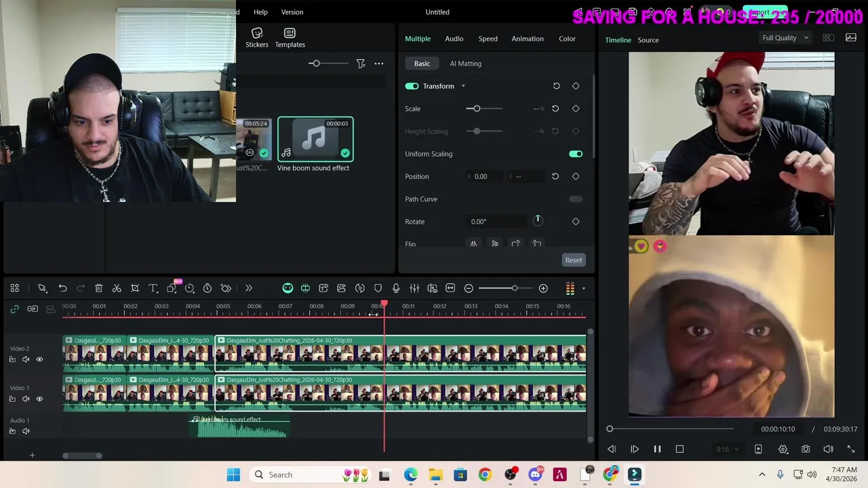Expand the Transform section dropdown arrow
This screenshot has width=868, height=488.
(x=463, y=86)
